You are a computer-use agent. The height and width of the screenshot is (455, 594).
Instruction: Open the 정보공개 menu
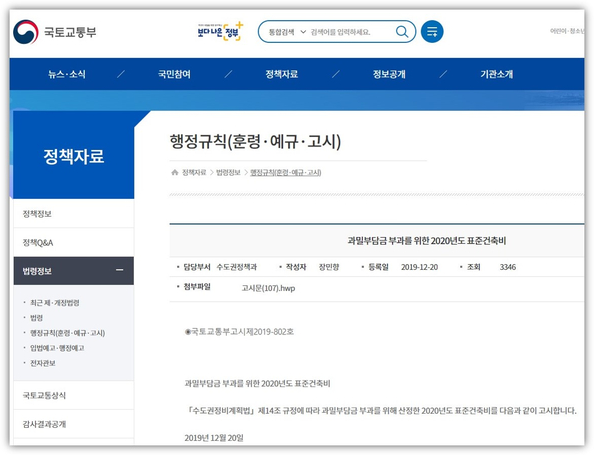tap(389, 74)
